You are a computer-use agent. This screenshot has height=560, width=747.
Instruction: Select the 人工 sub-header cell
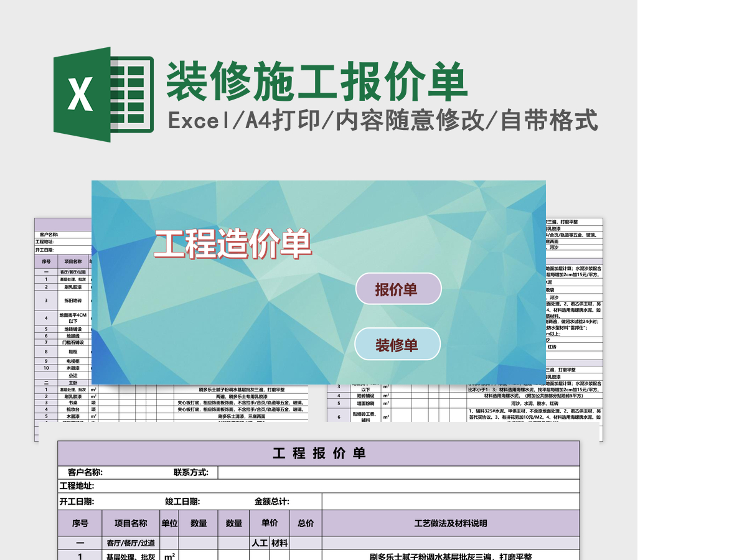(260, 543)
